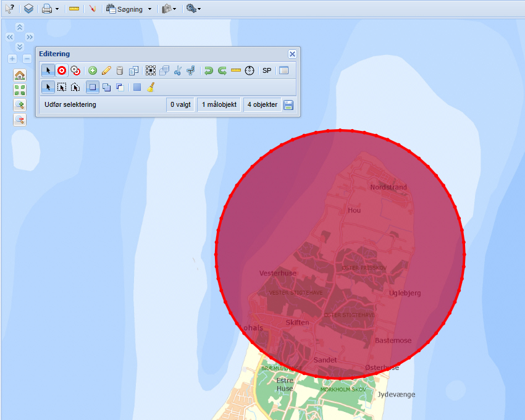Viewport: 525px width, 420px height.
Task: Open the gears settings icon
Action: (x=191, y=9)
